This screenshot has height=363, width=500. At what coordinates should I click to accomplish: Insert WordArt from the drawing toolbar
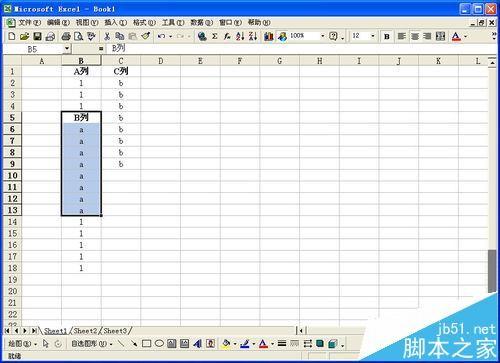click(198, 343)
